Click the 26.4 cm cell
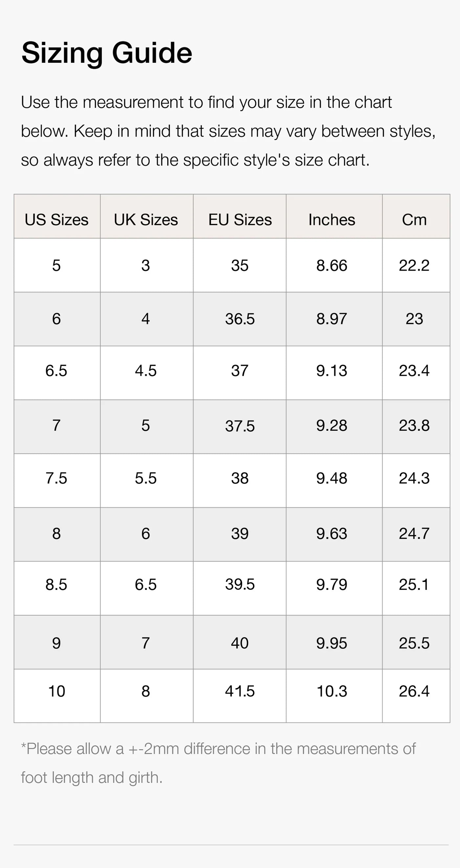 pyautogui.click(x=414, y=691)
